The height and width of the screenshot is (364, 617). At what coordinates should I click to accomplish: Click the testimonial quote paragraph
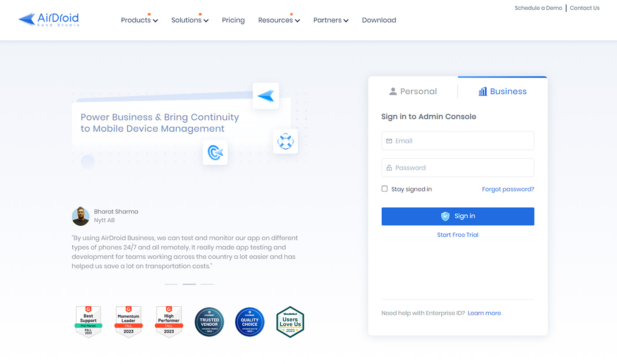pos(185,252)
